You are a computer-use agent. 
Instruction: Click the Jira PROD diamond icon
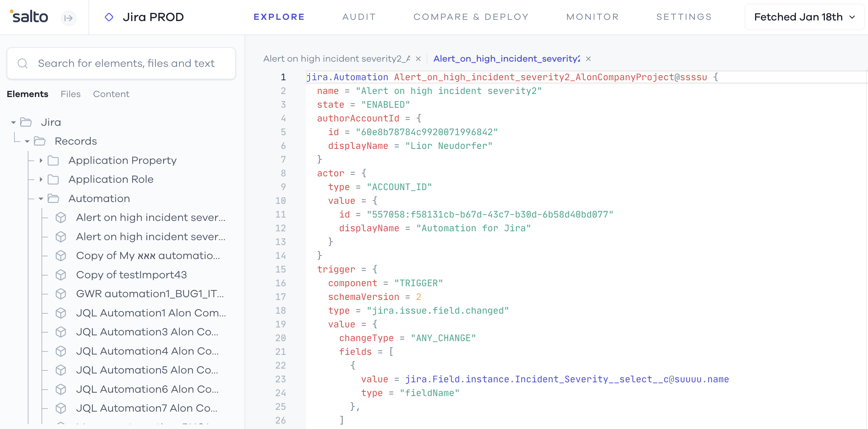pos(109,17)
